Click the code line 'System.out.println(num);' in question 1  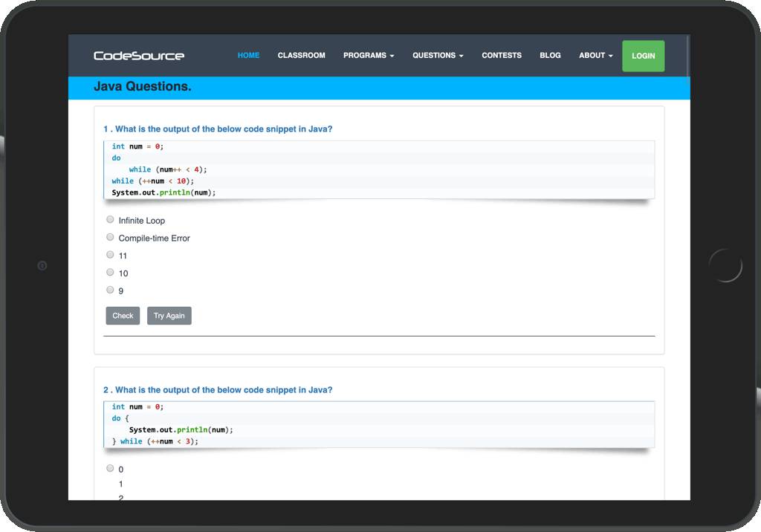(x=163, y=192)
